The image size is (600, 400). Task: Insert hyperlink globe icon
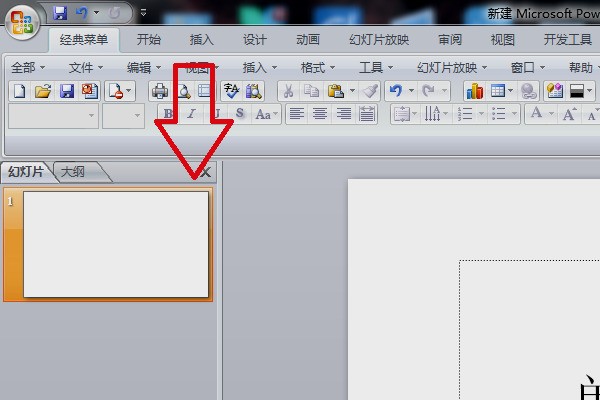click(529, 91)
